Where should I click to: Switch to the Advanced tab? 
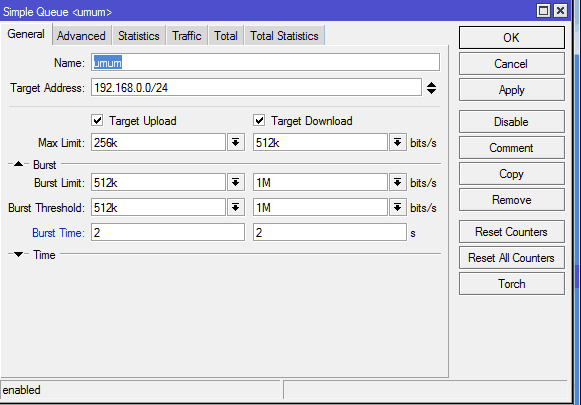point(82,36)
